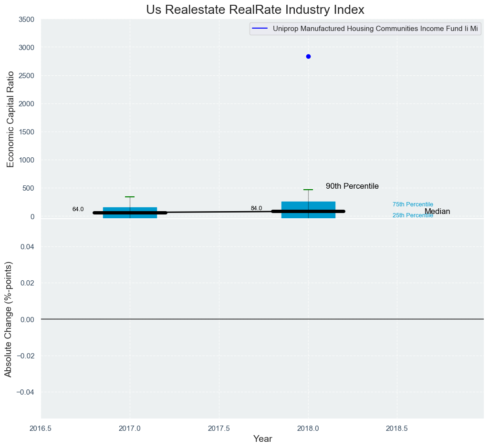Click the 3500 y-axis tick label
This screenshot has height=448, width=489.
26,20
